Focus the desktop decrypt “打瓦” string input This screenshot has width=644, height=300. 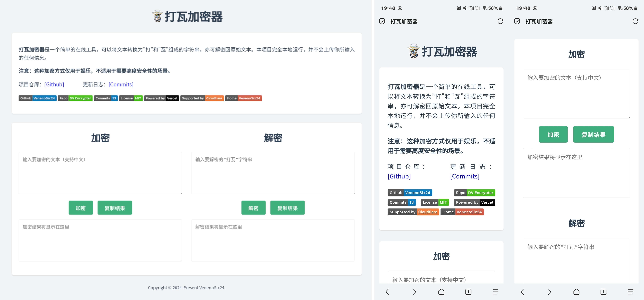273,173
